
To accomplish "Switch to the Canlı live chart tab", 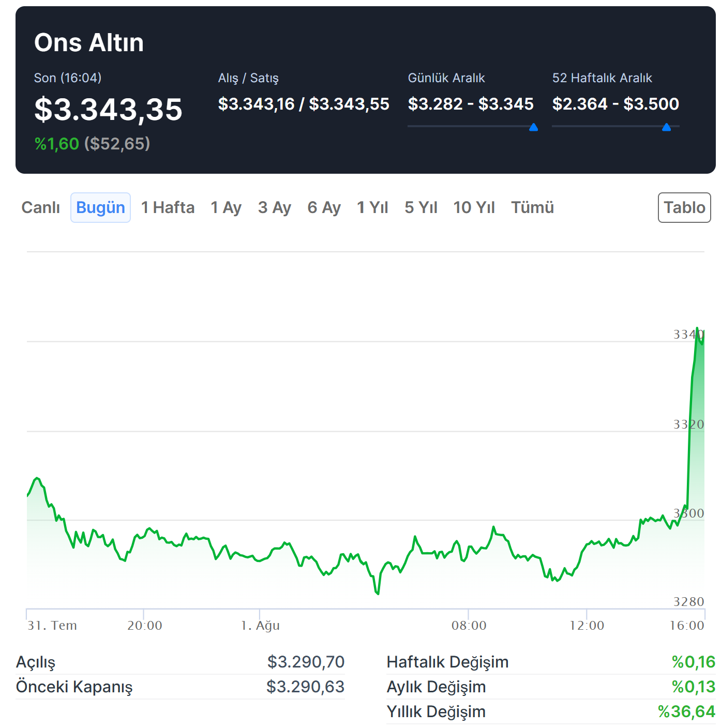I will click(x=40, y=207).
